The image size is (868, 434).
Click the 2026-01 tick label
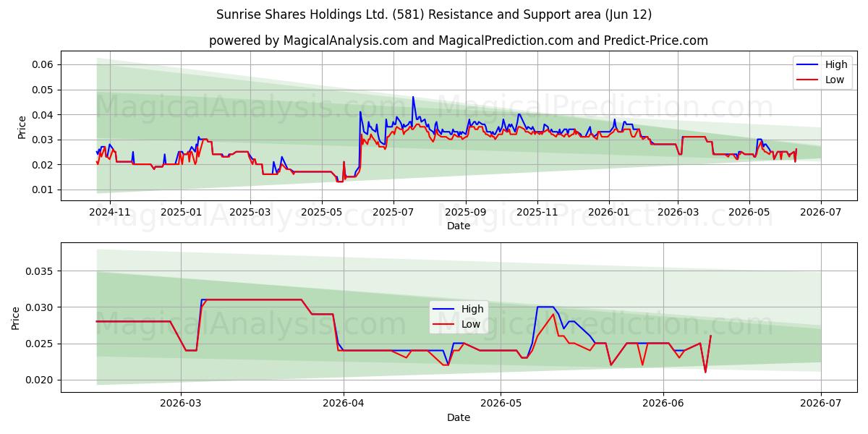[608, 213]
